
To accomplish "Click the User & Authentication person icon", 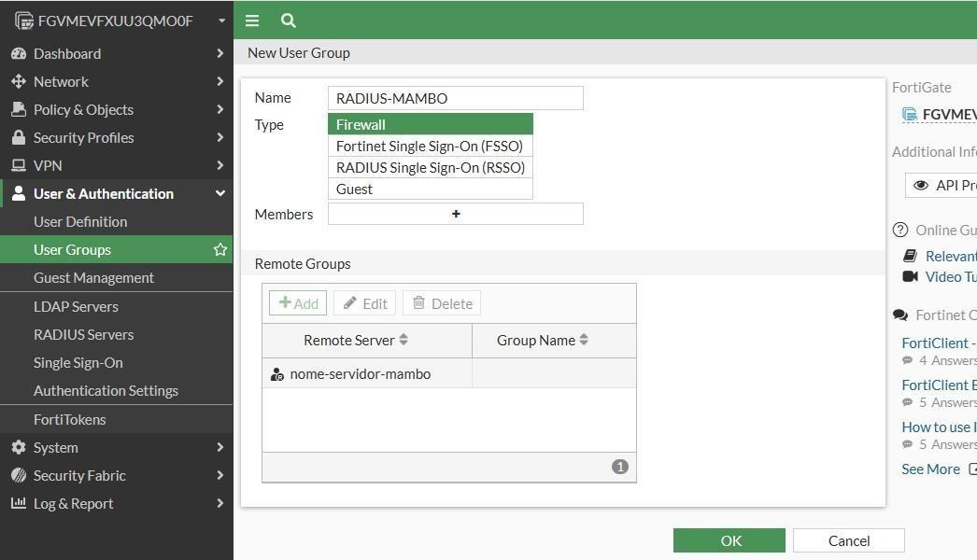I will click(19, 194).
